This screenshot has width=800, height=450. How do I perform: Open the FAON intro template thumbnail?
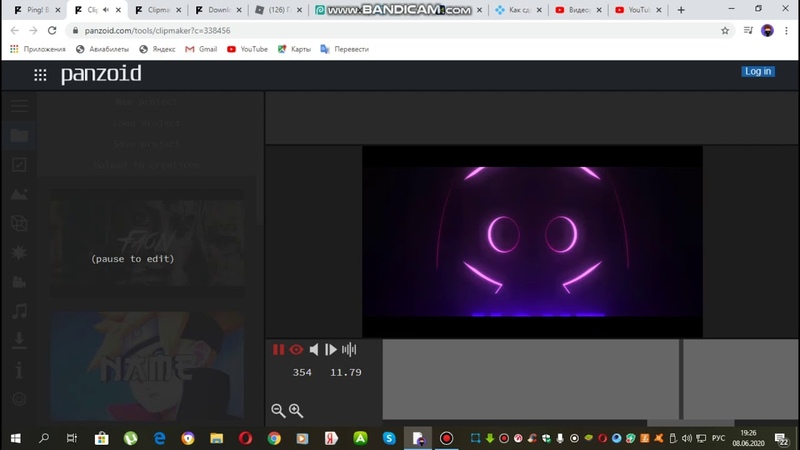(x=147, y=242)
